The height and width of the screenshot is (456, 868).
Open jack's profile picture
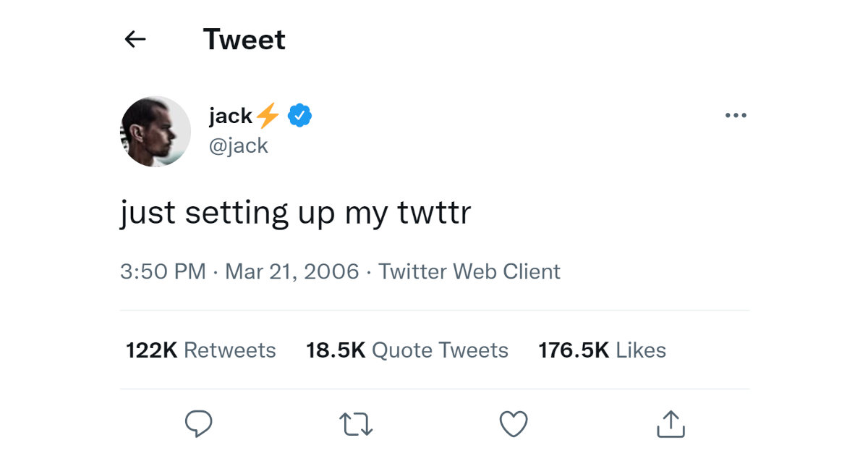pyautogui.click(x=156, y=132)
